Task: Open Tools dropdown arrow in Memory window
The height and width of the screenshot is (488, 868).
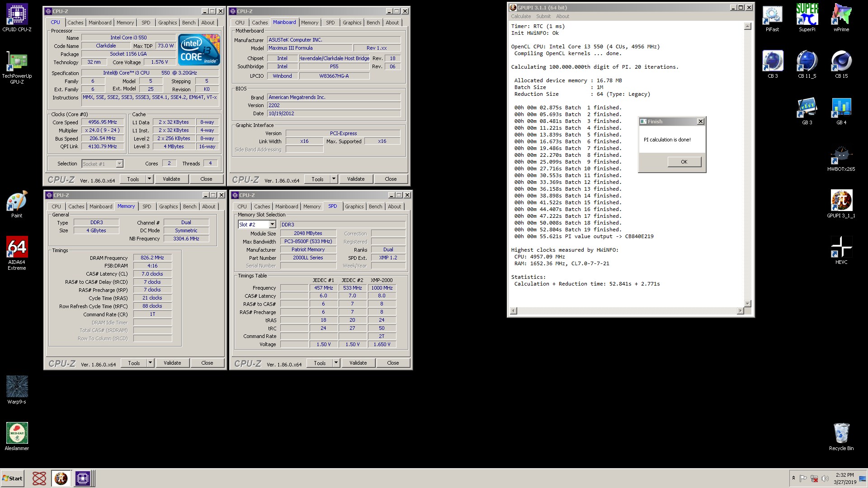Action: click(150, 363)
